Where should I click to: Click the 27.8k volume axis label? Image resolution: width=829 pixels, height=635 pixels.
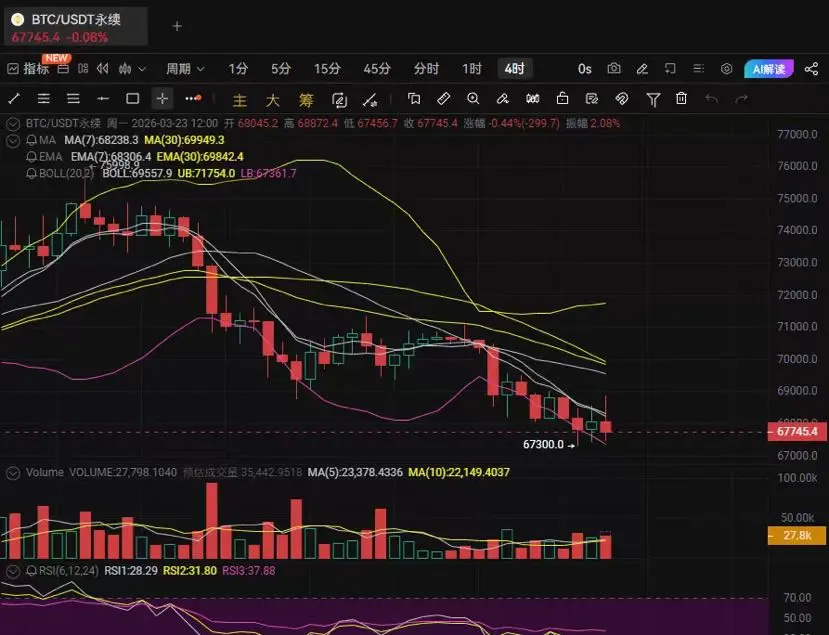pyautogui.click(x=797, y=536)
